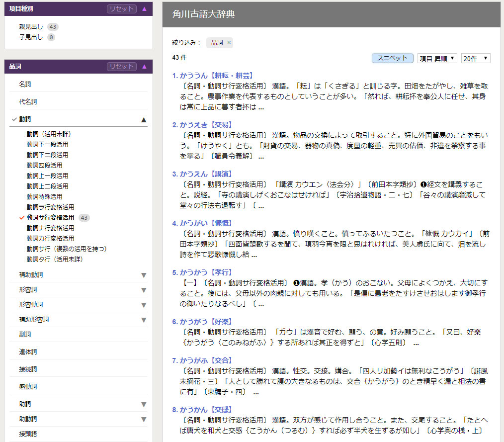Open the 20件 results-per-page dropdown
504x442 pixels.
coord(475,58)
